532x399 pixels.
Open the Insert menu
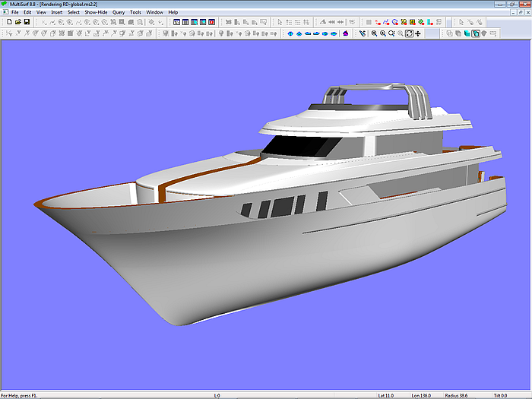click(x=57, y=13)
